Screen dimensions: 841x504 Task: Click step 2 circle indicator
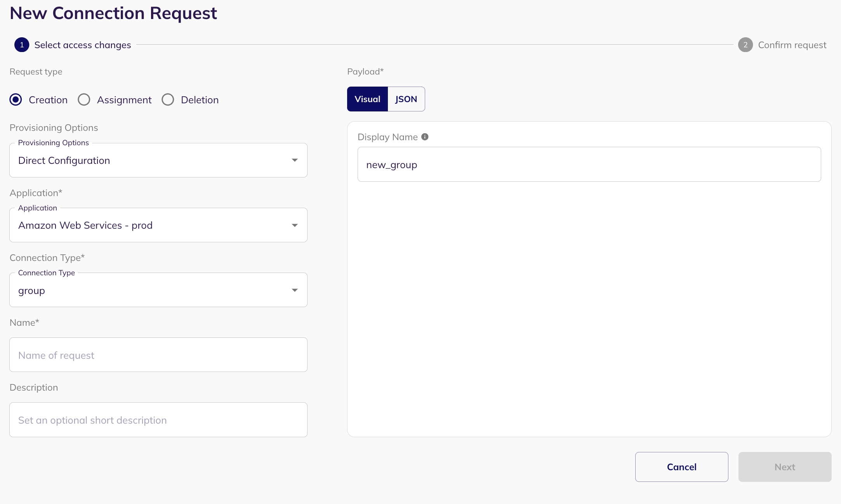click(745, 45)
